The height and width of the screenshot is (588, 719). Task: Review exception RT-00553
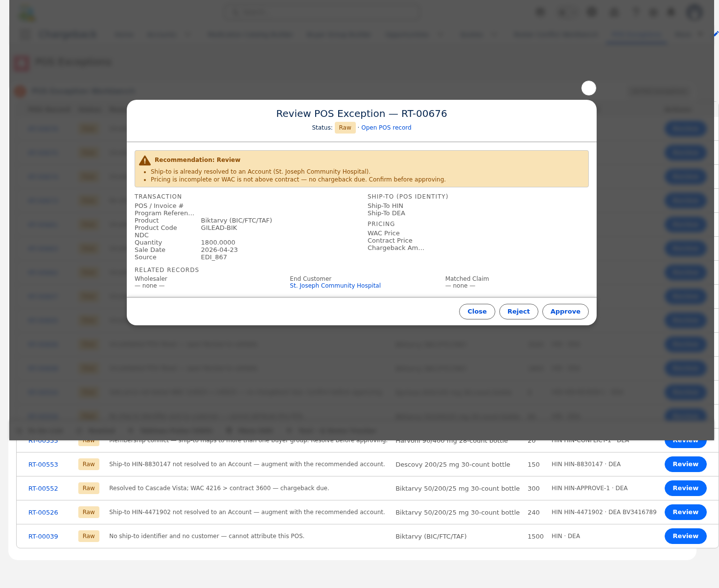(685, 464)
